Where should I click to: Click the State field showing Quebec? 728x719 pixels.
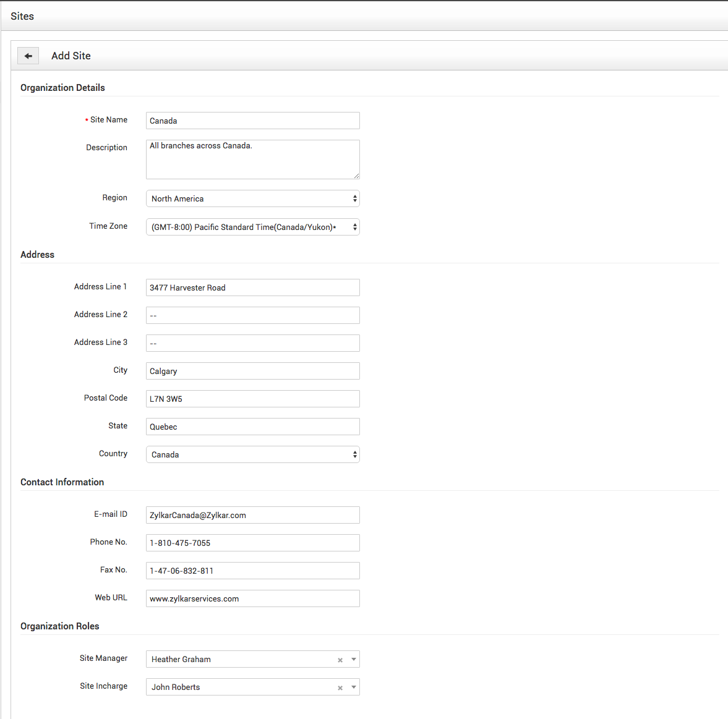[x=252, y=427]
